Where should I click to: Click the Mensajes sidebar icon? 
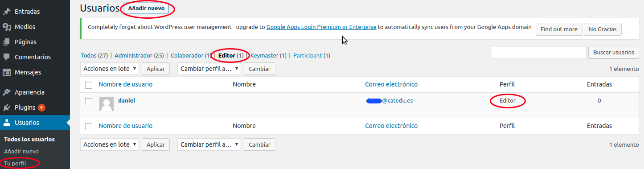tap(7, 72)
